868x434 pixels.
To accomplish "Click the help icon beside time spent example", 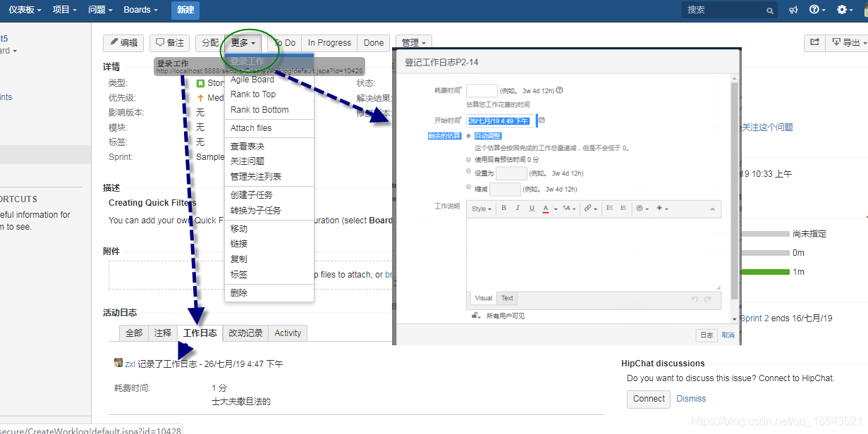I will coord(560,90).
